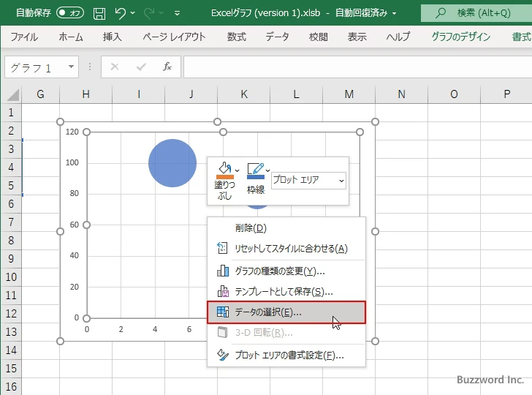
Task: Click the fx insert function icon
Action: point(167,67)
